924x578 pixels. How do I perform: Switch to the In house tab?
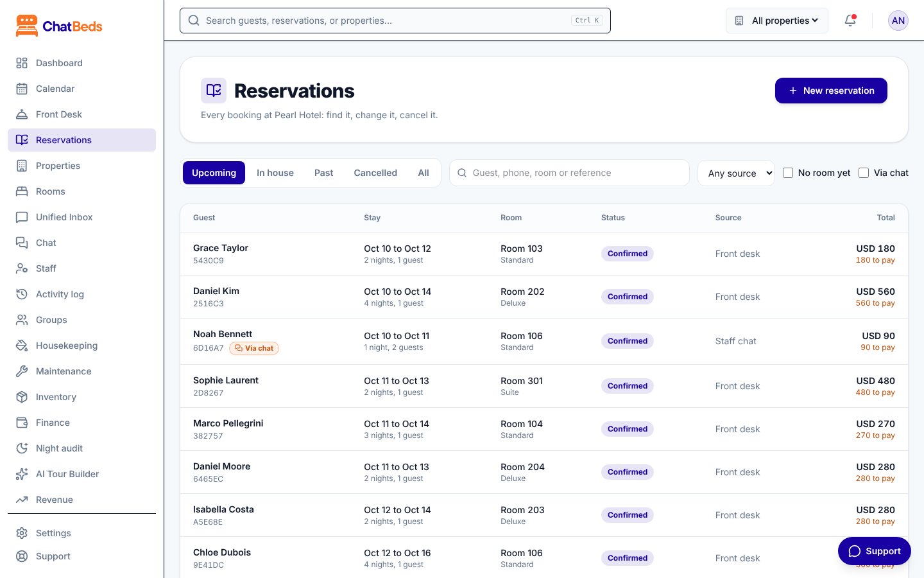click(x=275, y=173)
